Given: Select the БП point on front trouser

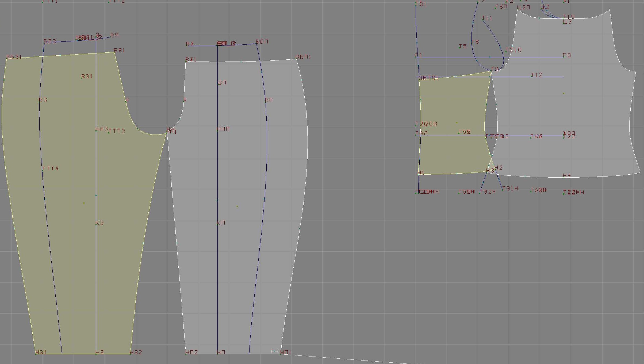Looking at the screenshot, I should (x=265, y=101).
